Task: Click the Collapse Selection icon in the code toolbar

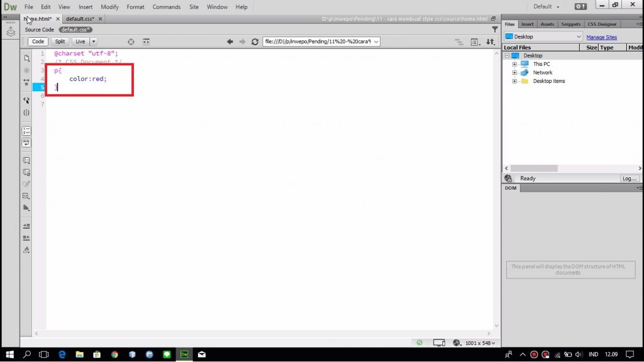Action: [x=26, y=70]
